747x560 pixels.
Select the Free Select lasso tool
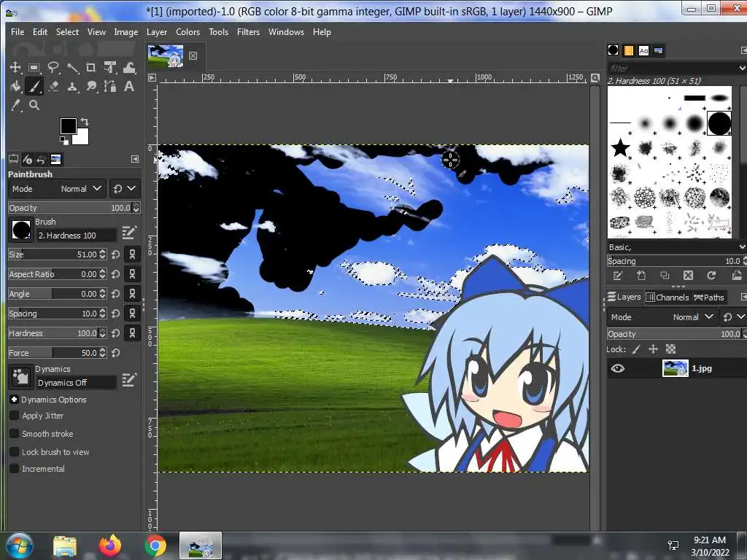coord(53,68)
